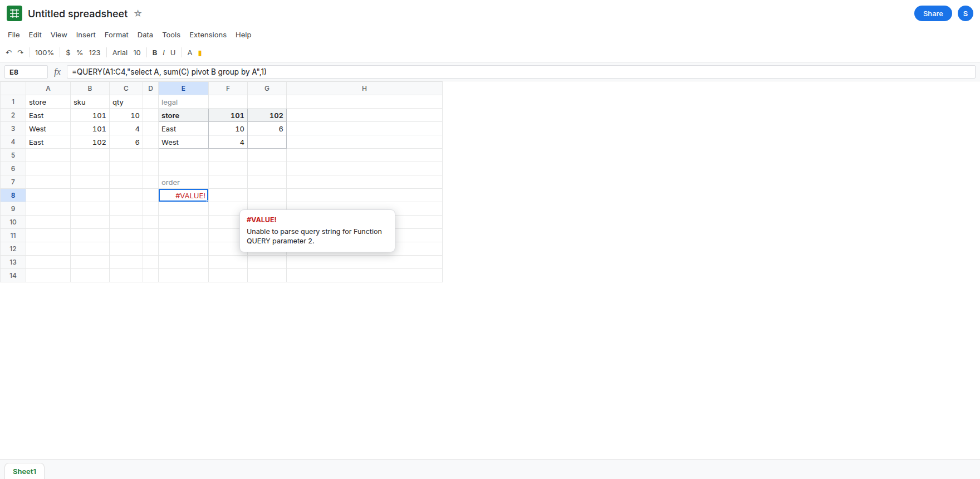Star the Untitled spreadsheet document
The height and width of the screenshot is (479, 980).
coord(138,13)
